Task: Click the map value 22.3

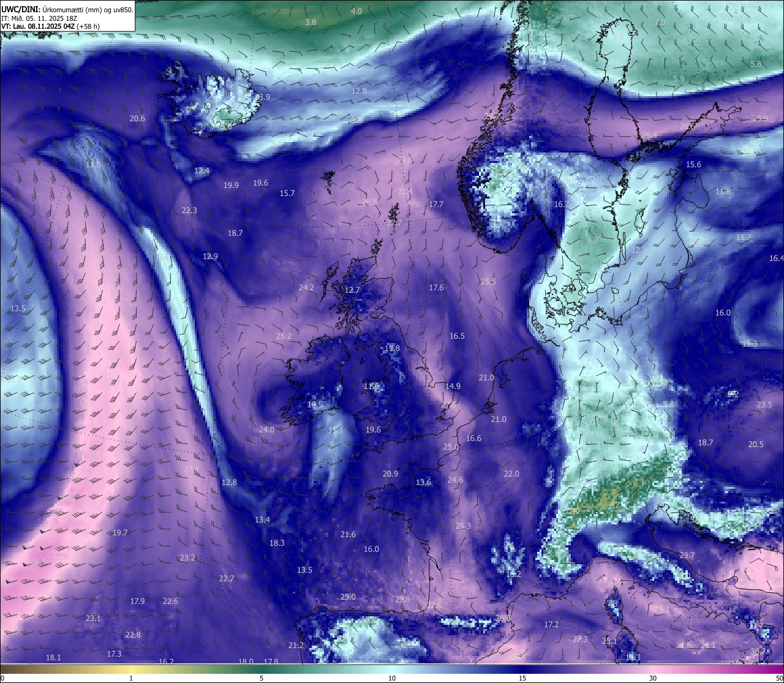Action: [189, 211]
